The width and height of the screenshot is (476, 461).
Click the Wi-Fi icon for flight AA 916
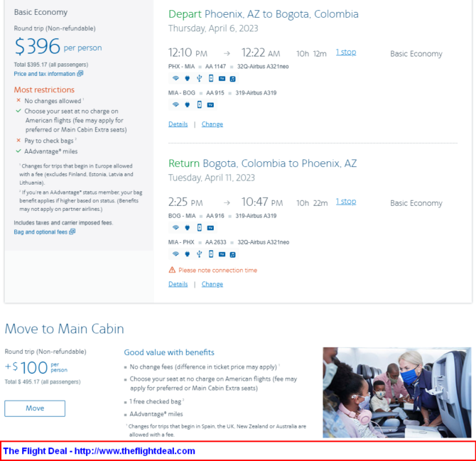(x=175, y=227)
